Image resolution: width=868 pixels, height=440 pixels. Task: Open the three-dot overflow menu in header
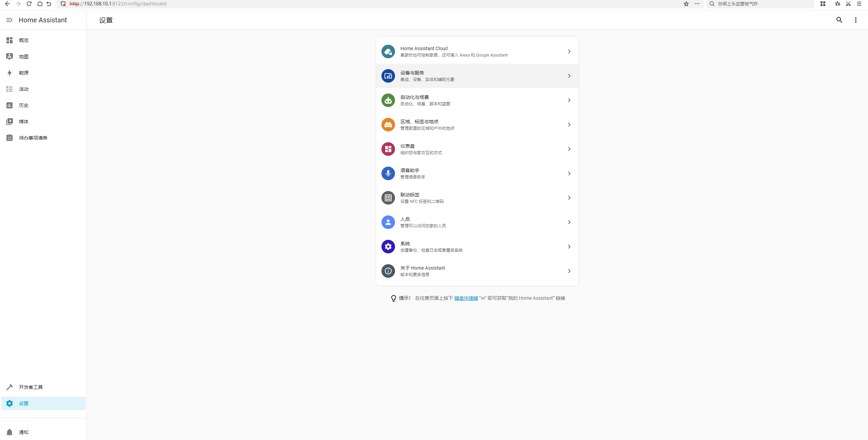tap(855, 20)
